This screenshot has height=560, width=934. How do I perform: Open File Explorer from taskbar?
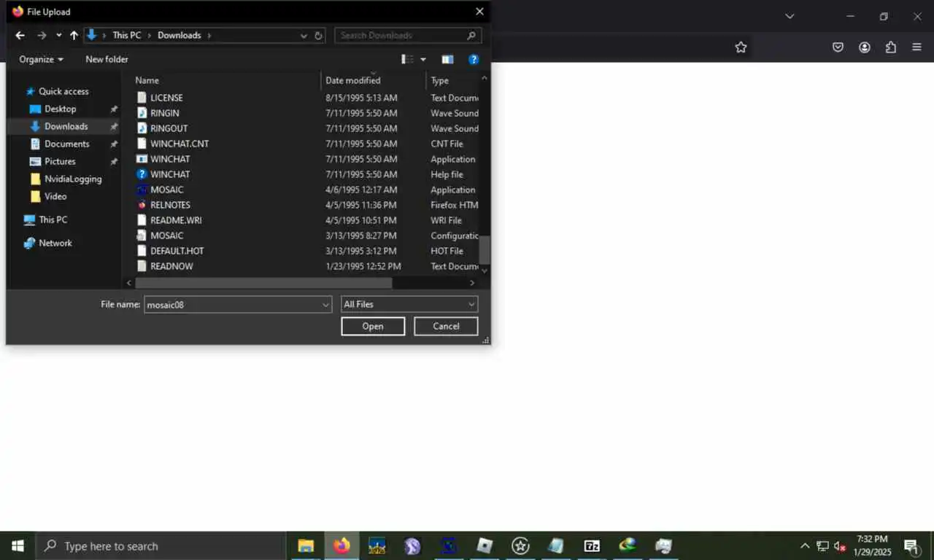coord(306,545)
